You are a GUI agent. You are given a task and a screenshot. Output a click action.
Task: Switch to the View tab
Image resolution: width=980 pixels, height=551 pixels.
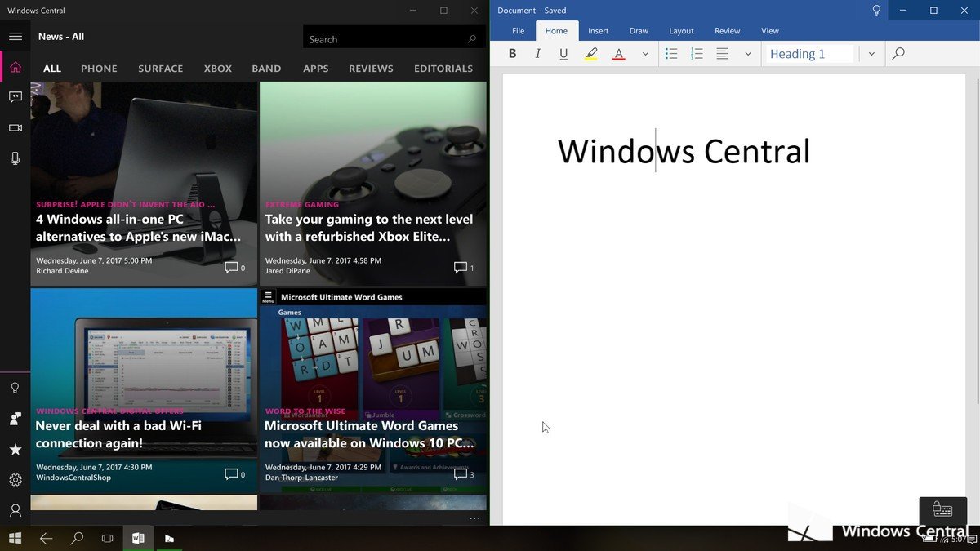point(770,31)
